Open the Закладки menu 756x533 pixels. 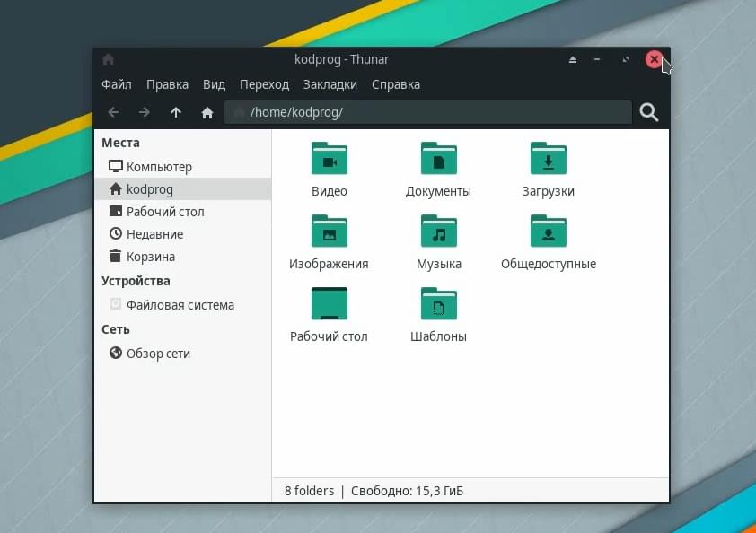click(330, 84)
